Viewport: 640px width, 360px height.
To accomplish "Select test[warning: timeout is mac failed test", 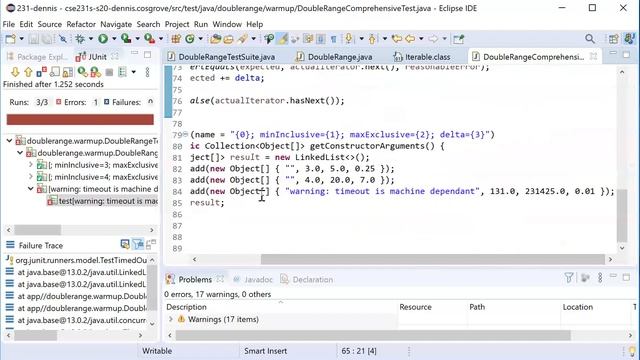I will click(x=102, y=201).
